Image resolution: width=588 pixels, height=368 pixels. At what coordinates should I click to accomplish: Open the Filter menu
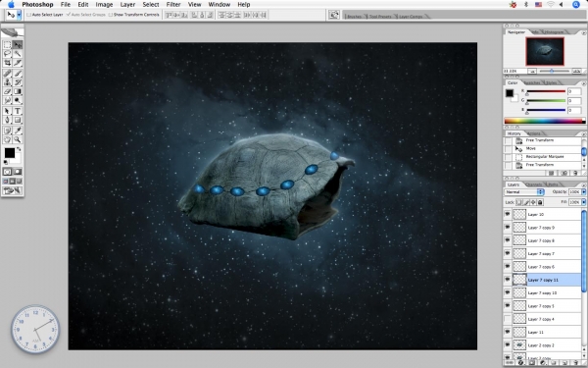click(173, 5)
